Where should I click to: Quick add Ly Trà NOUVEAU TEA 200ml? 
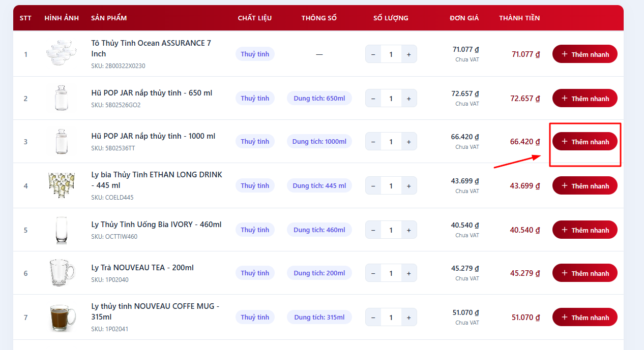click(584, 273)
